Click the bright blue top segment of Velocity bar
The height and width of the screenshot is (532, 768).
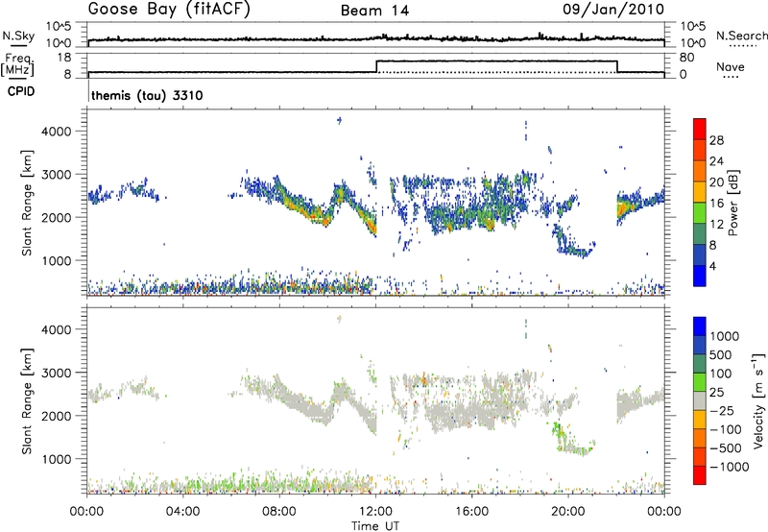700,326
